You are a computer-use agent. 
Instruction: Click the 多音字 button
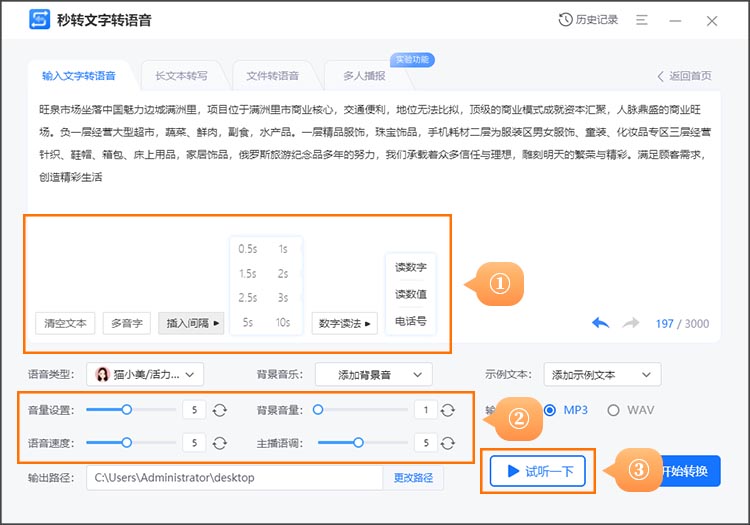(x=127, y=323)
